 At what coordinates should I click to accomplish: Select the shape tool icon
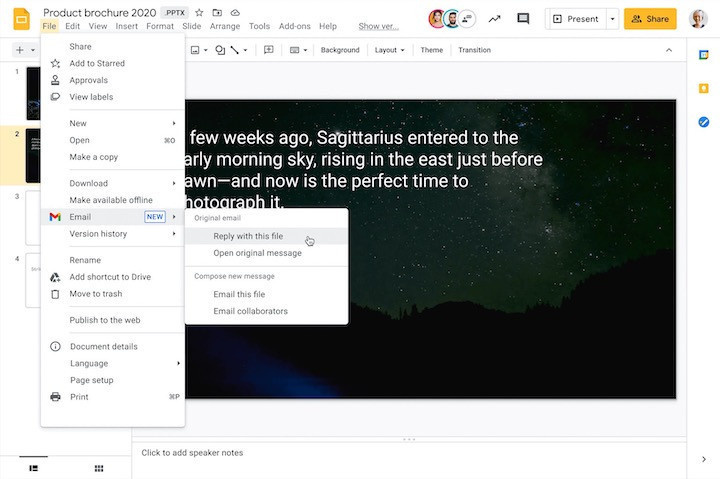220,50
